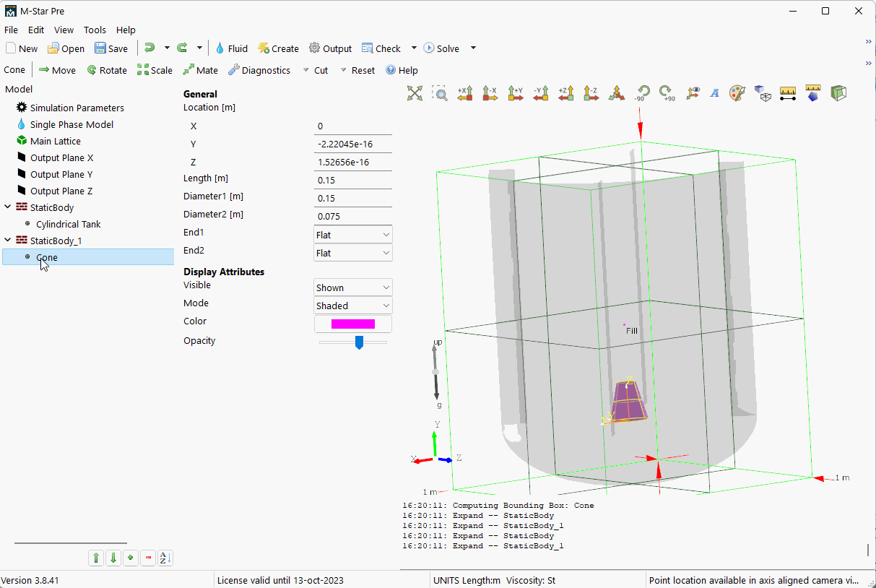Image resolution: width=876 pixels, height=588 pixels.
Task: Select Output Plane Y tree item
Action: [x=61, y=174]
